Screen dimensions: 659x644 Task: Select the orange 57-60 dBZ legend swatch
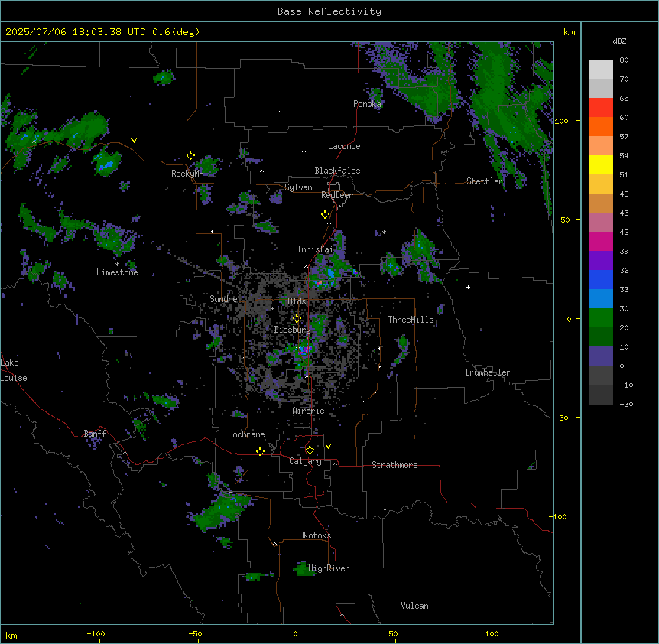click(x=601, y=126)
